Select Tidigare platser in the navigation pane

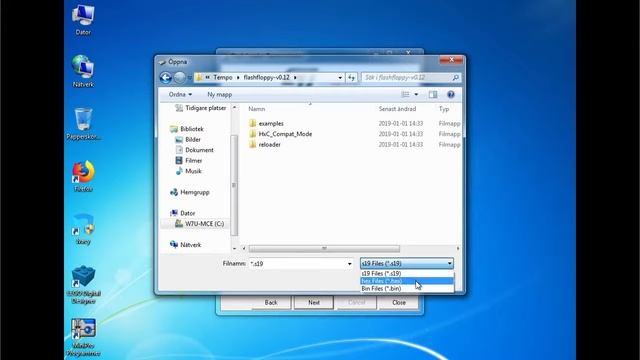200,108
